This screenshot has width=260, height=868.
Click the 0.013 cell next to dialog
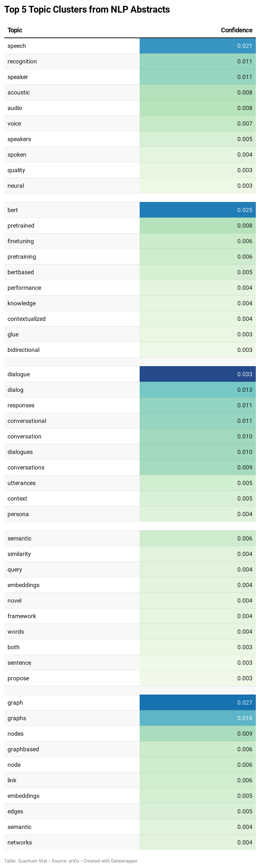click(244, 390)
